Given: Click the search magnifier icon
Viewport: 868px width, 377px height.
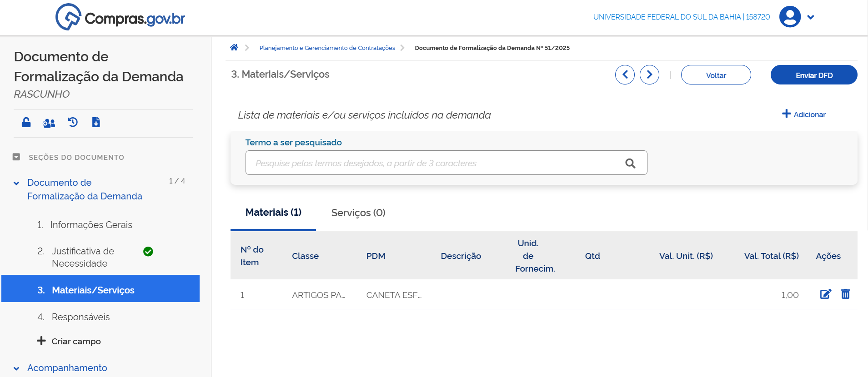Looking at the screenshot, I should tap(630, 163).
